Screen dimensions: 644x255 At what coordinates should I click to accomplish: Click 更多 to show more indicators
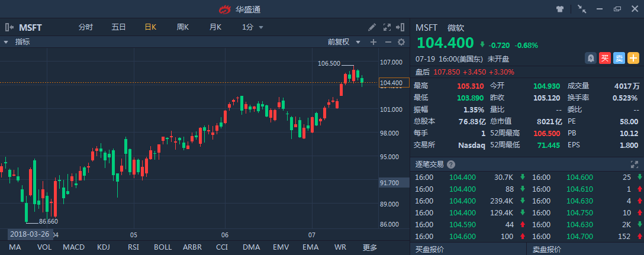[x=370, y=247]
